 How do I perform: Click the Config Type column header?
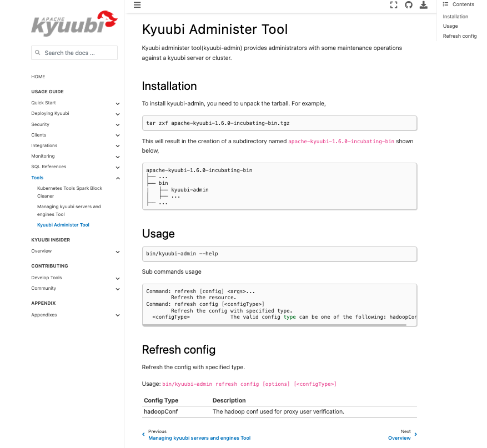tap(161, 400)
